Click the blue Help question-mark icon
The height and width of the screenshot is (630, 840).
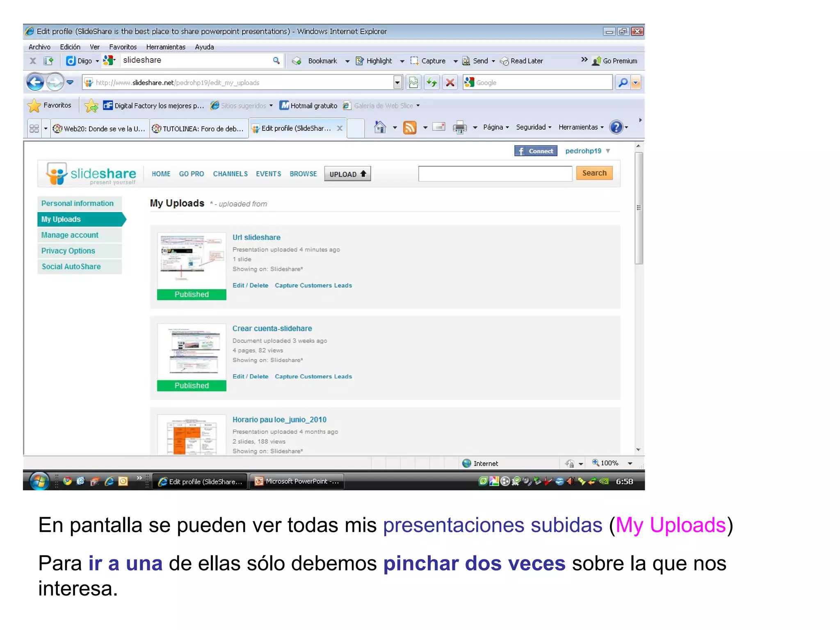click(x=616, y=127)
